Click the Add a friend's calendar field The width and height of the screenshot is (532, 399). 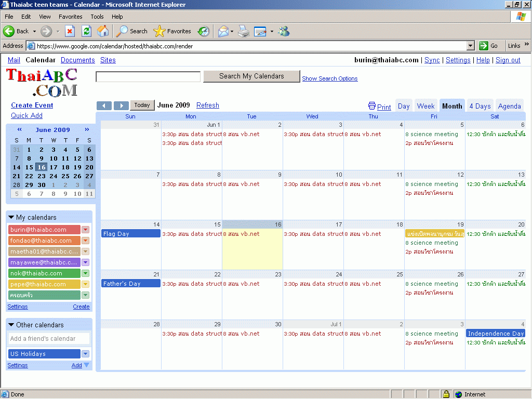coord(49,339)
